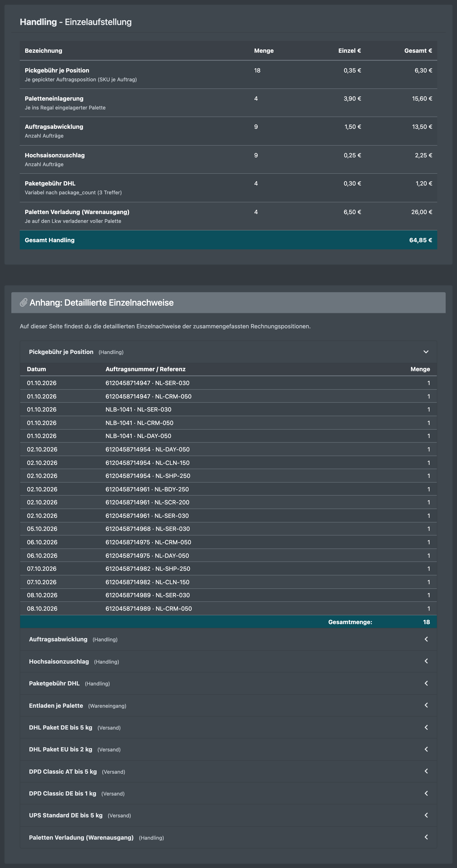Click the Handling - Einzelaufstellung heading
The image size is (457, 868).
(x=76, y=22)
